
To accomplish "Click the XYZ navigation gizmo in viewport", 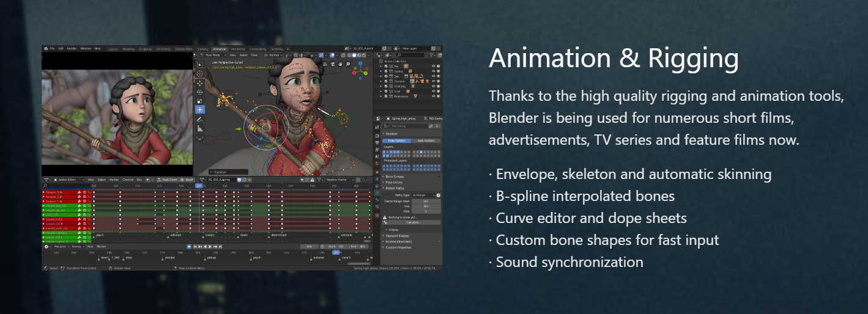I will coord(360,71).
